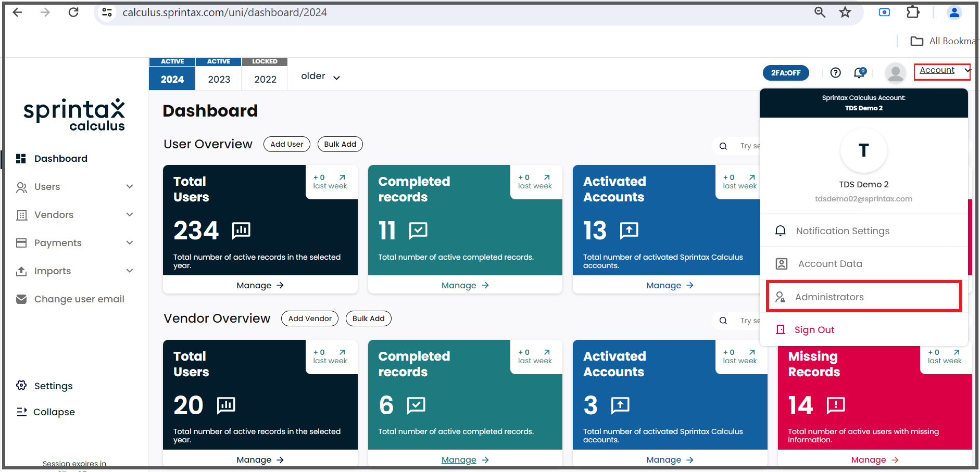
Task: Open the Chrome profile avatar icon
Action: (x=954, y=12)
